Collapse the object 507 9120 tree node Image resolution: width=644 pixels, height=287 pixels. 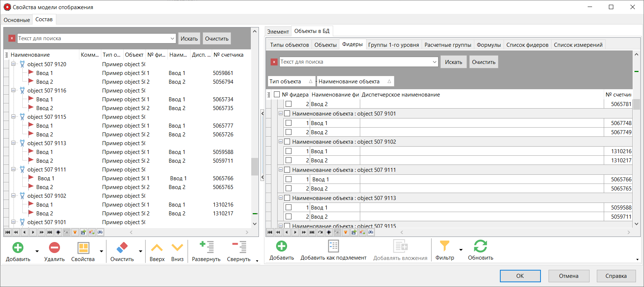tap(14, 64)
